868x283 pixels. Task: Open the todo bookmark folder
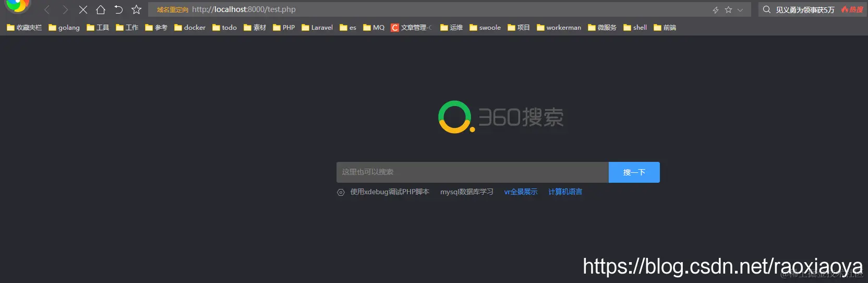tap(224, 27)
